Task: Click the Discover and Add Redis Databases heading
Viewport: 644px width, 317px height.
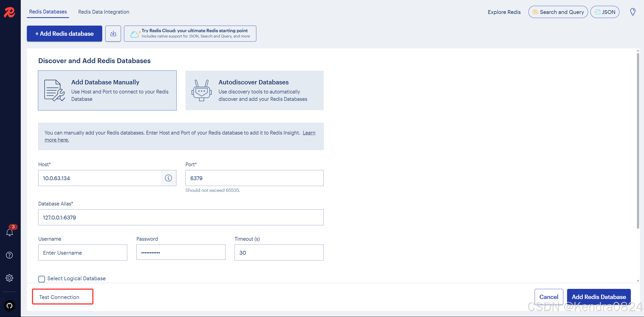Action: tap(94, 61)
